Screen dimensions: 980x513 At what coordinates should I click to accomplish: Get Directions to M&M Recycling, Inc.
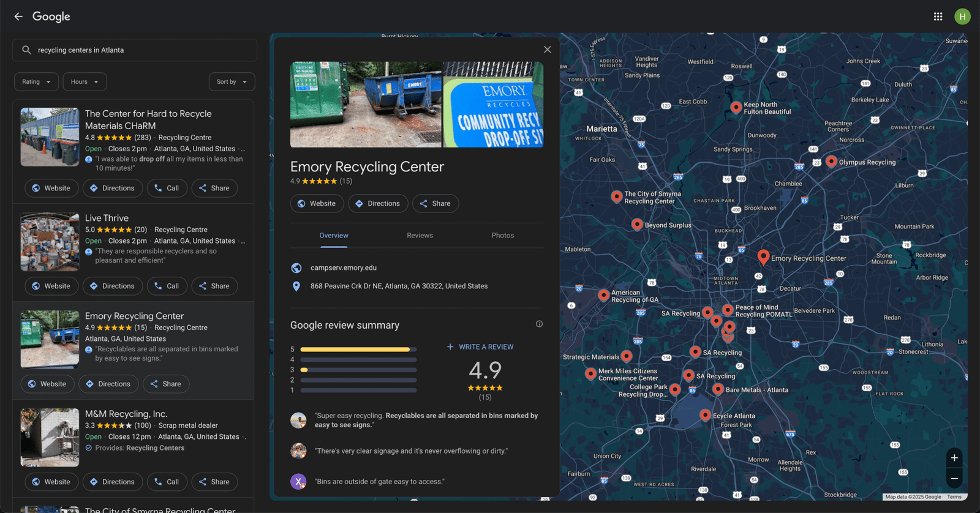point(113,482)
